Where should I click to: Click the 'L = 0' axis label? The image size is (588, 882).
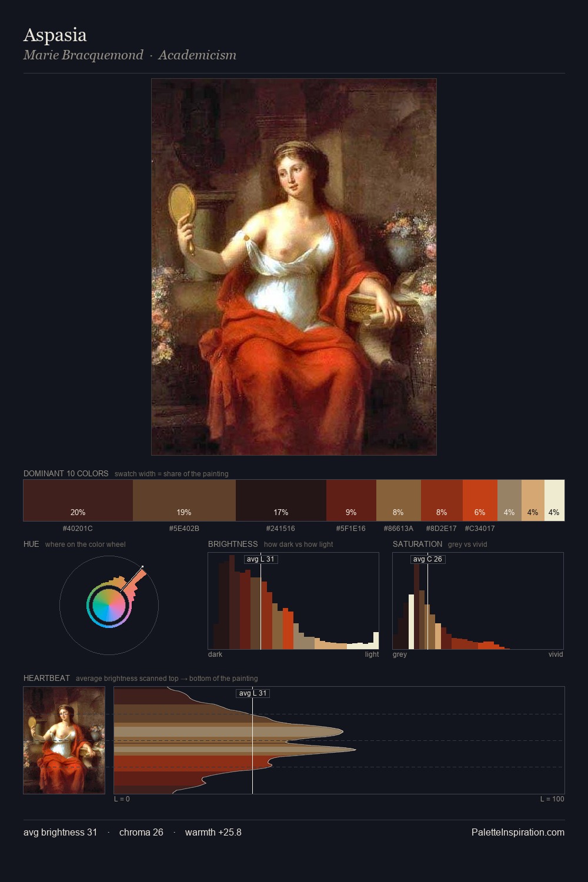click(122, 799)
